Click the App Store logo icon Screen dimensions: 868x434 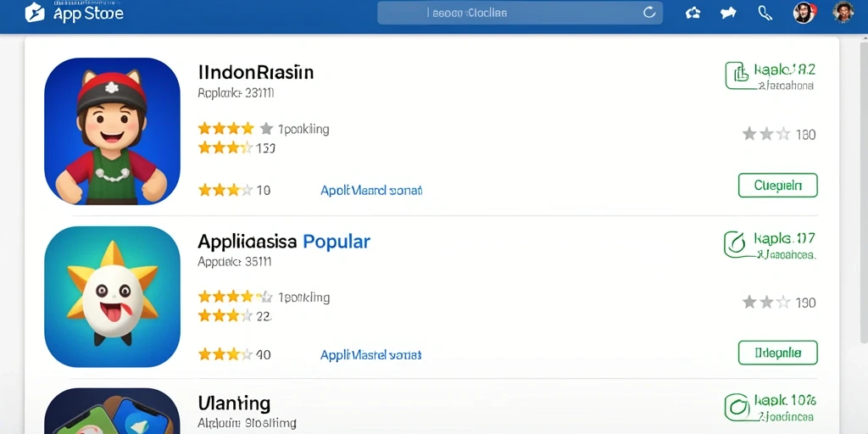tap(34, 12)
